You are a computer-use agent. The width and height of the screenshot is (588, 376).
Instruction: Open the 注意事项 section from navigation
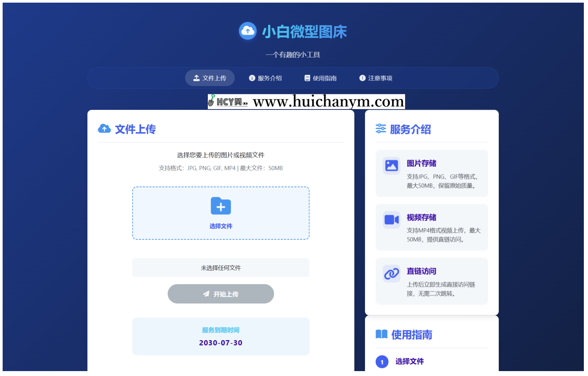376,78
